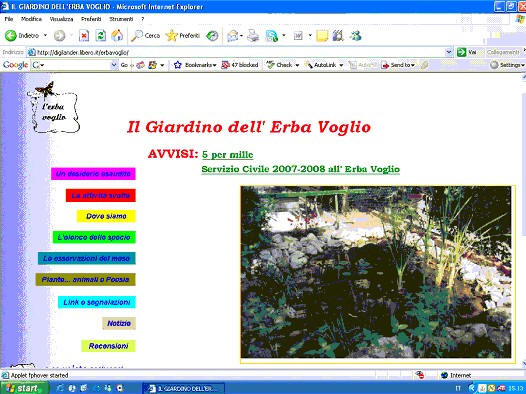Expand the Google Bookmarks dropdown
This screenshot has width=526, height=394.
coord(195,65)
